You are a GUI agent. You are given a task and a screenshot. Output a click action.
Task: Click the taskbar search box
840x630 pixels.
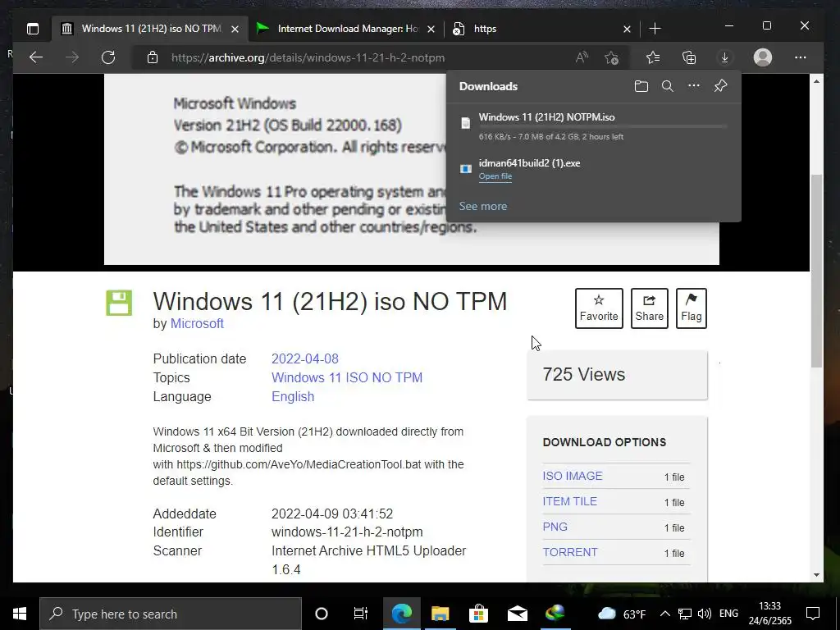pyautogui.click(x=171, y=614)
